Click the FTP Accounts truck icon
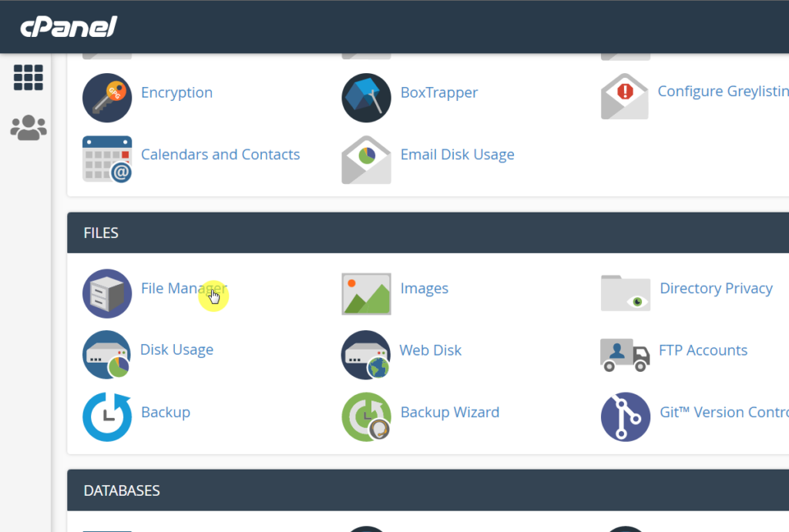This screenshot has height=532, width=789. click(x=625, y=355)
